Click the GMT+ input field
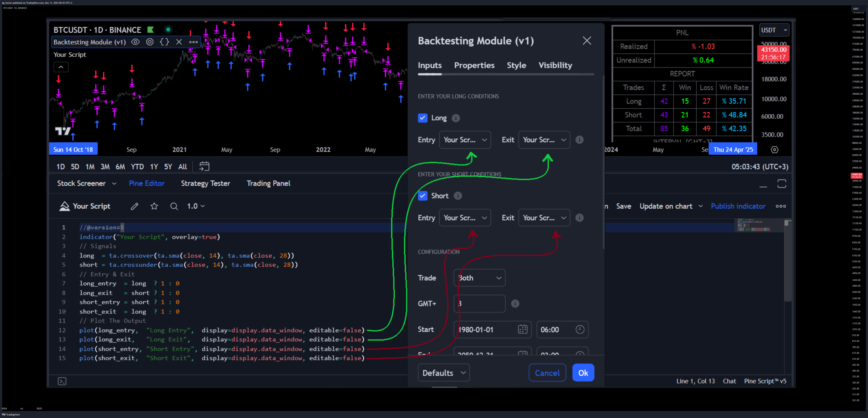 pyautogui.click(x=480, y=304)
